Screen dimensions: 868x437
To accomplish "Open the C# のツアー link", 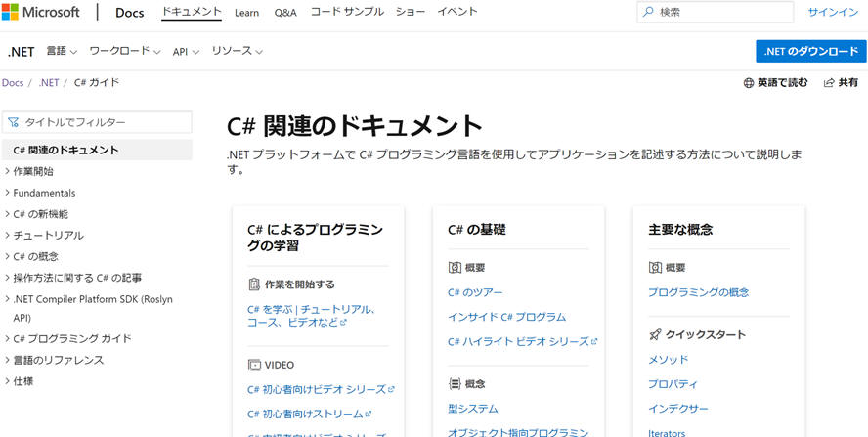I will (x=475, y=292).
